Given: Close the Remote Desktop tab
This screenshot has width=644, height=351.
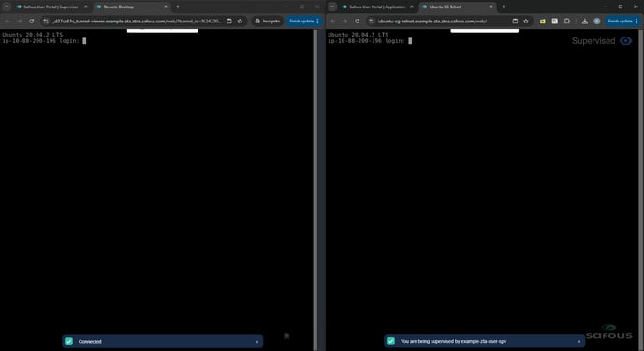Looking at the screenshot, I should pos(166,7).
